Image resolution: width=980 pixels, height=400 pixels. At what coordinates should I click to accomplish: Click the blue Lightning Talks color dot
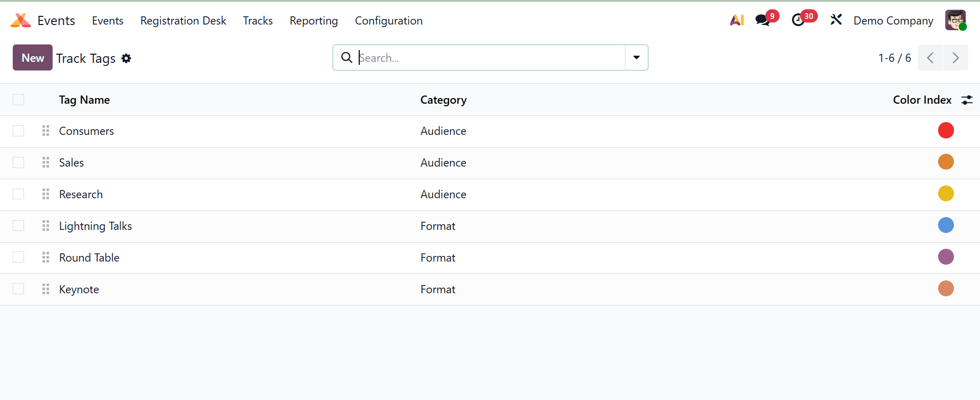(x=946, y=225)
